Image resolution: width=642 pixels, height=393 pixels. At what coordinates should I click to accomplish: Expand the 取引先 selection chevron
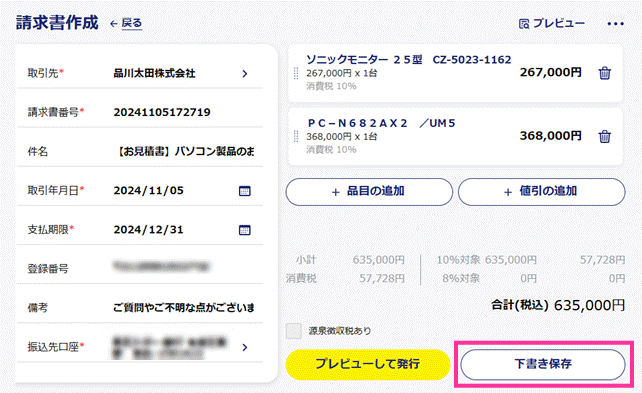pos(245,74)
